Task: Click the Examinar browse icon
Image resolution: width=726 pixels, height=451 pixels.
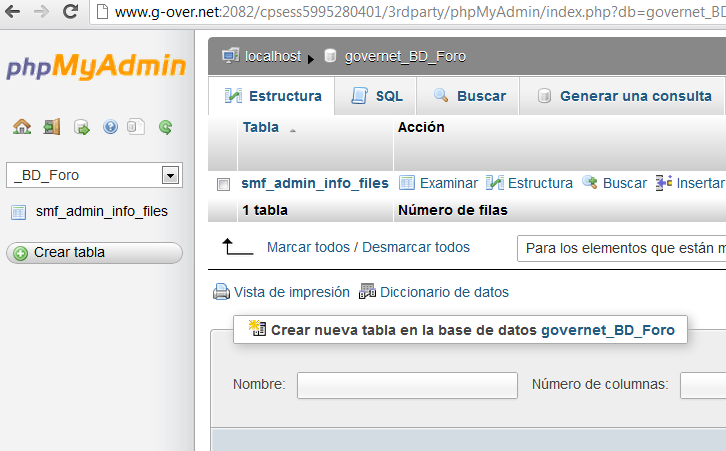Action: (407, 183)
